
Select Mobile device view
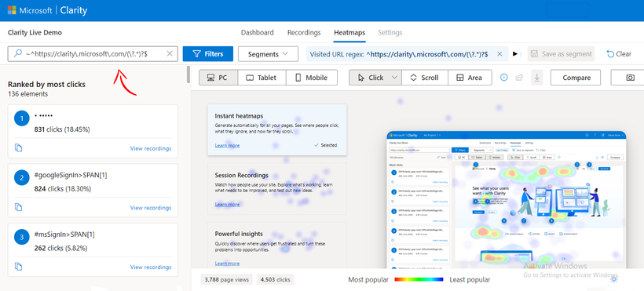(x=311, y=78)
